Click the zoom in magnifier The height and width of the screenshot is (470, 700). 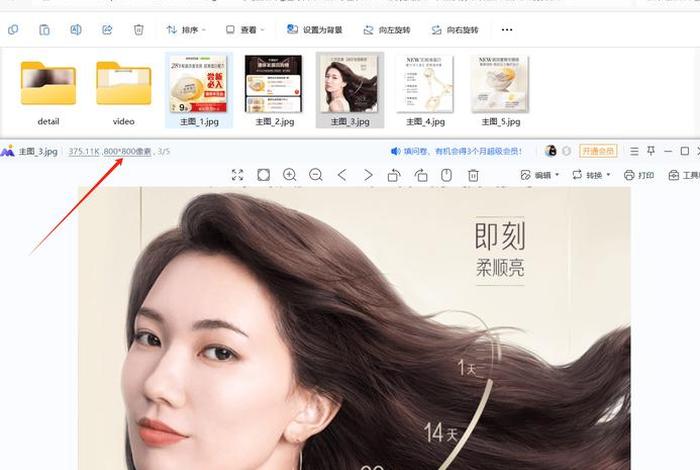tap(290, 175)
